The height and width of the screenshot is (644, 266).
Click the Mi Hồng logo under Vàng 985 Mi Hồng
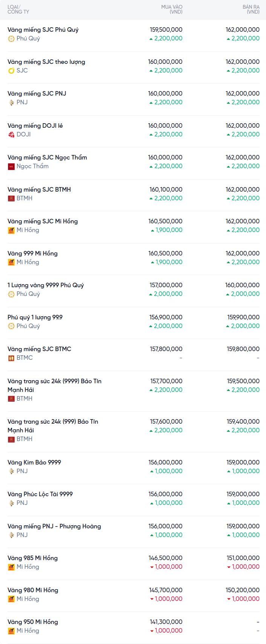[x=11, y=567]
